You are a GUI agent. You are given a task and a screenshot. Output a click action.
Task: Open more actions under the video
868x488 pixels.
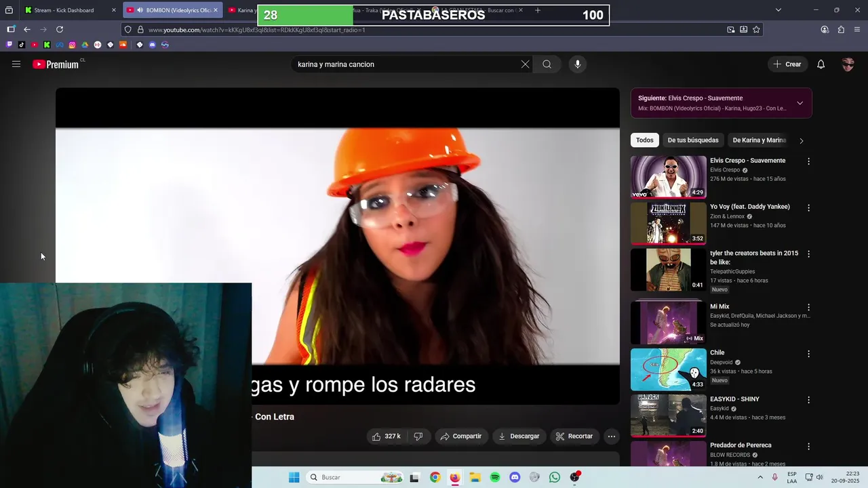611,436
